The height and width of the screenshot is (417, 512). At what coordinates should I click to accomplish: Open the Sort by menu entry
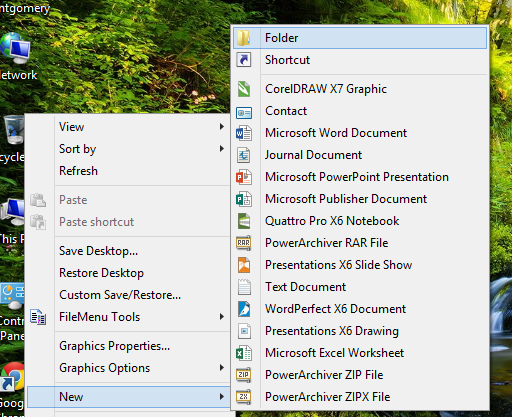point(128,149)
